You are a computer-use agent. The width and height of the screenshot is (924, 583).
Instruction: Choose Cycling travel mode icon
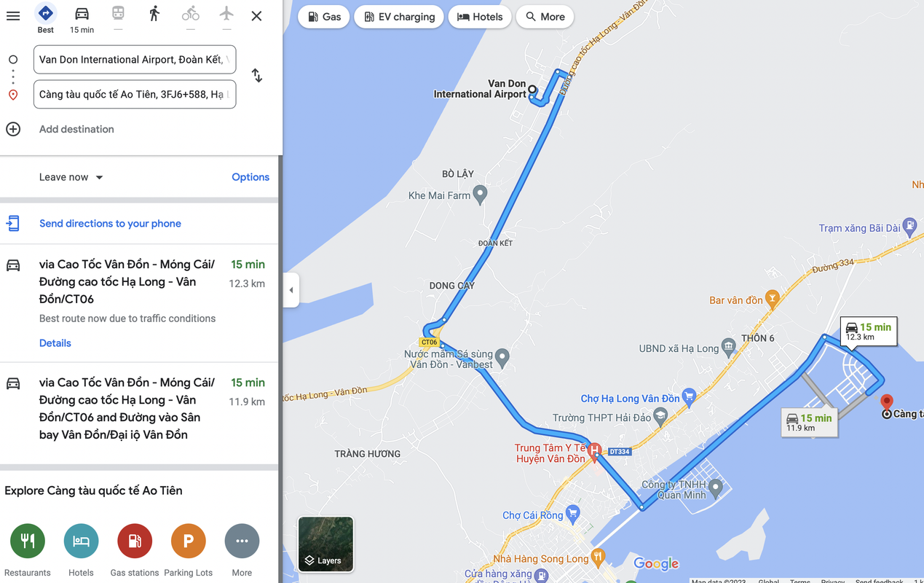click(x=191, y=14)
